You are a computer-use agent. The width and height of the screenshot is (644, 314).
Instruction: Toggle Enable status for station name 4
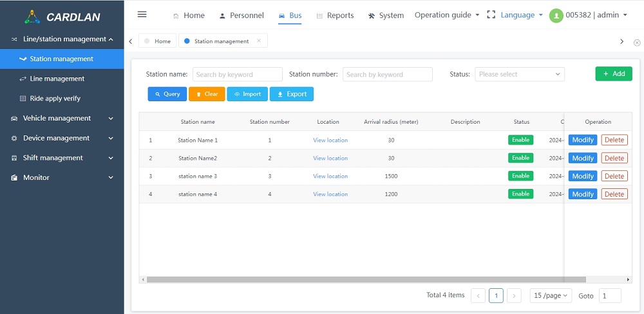coord(520,194)
